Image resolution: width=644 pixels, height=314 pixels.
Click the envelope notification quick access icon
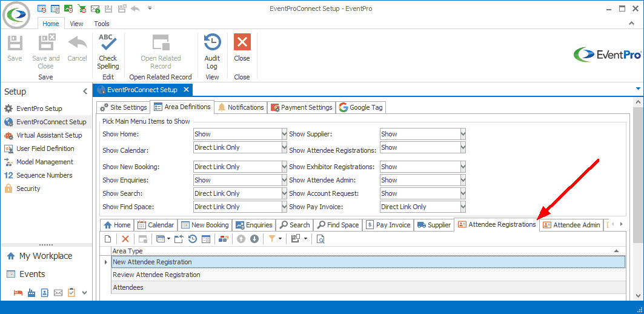point(95,8)
